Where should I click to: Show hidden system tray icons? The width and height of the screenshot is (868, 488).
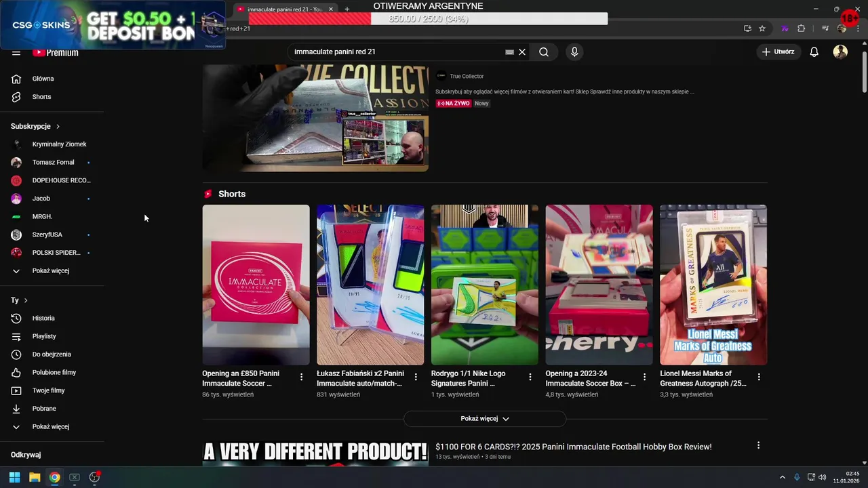[782, 477]
